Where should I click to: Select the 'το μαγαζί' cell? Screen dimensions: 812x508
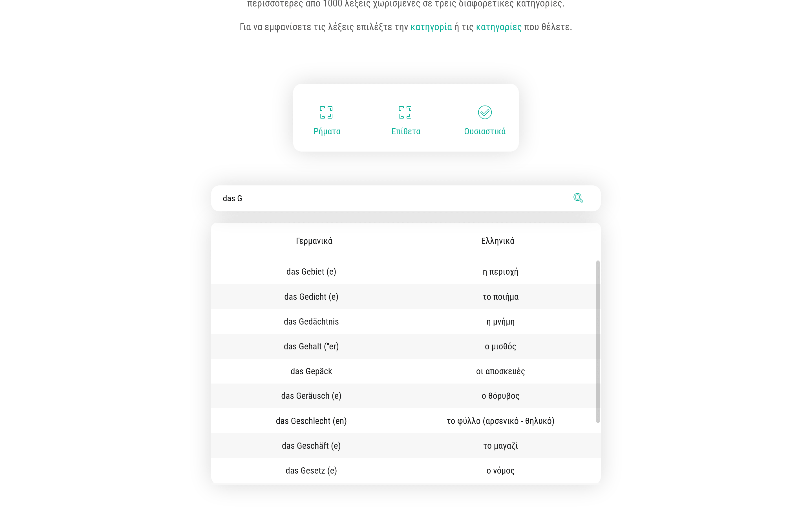500,446
